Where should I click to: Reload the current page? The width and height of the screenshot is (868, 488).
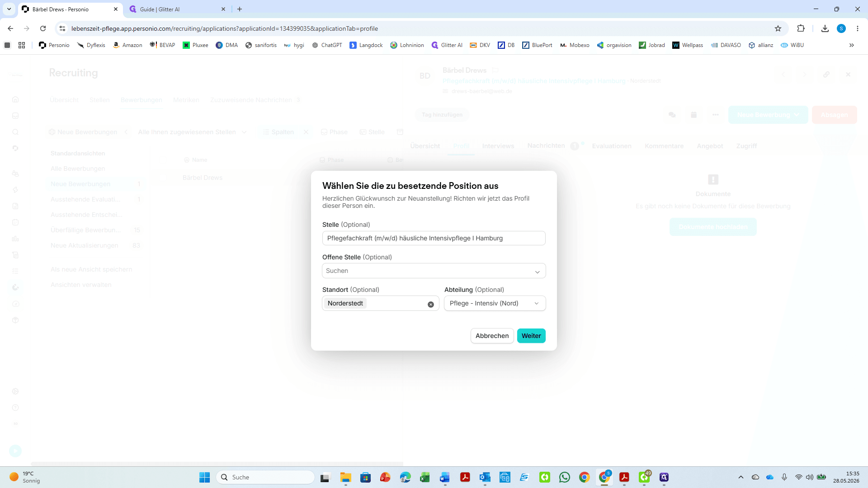pos(43,28)
